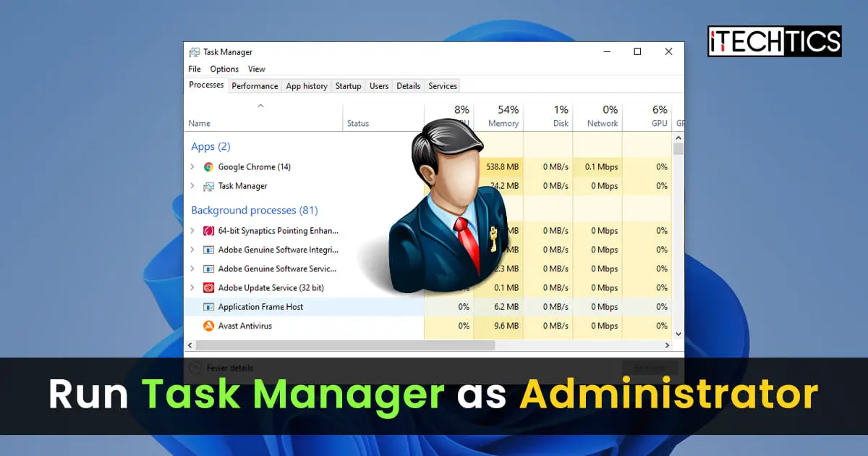Click the iTechtics logo
868x456 pixels.
coord(774,41)
